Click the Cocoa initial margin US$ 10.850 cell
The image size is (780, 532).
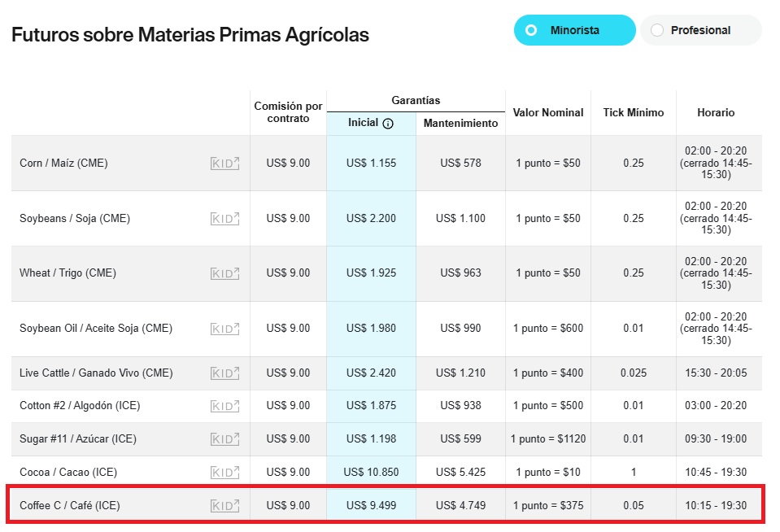point(371,473)
